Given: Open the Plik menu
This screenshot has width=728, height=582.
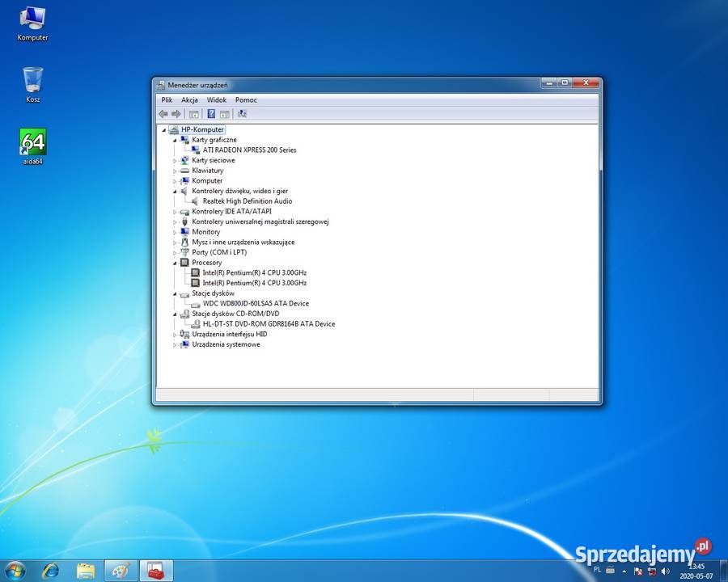Looking at the screenshot, I should coord(167,99).
